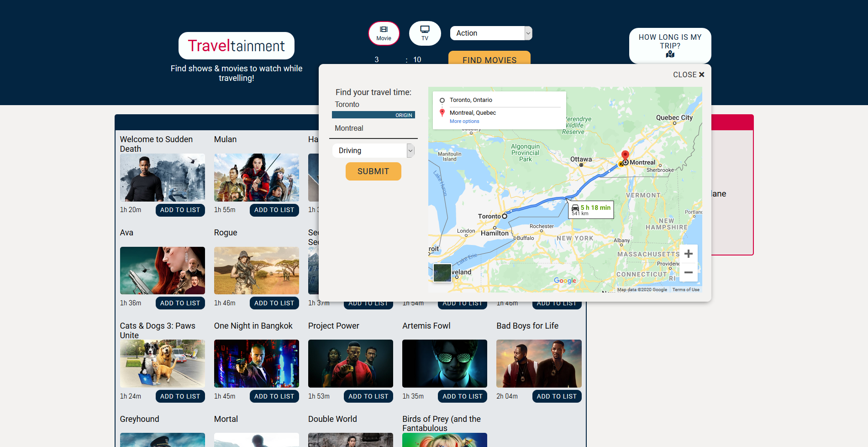Open the Action genre dropdown
Screen dimensions: 868x447
click(491, 33)
